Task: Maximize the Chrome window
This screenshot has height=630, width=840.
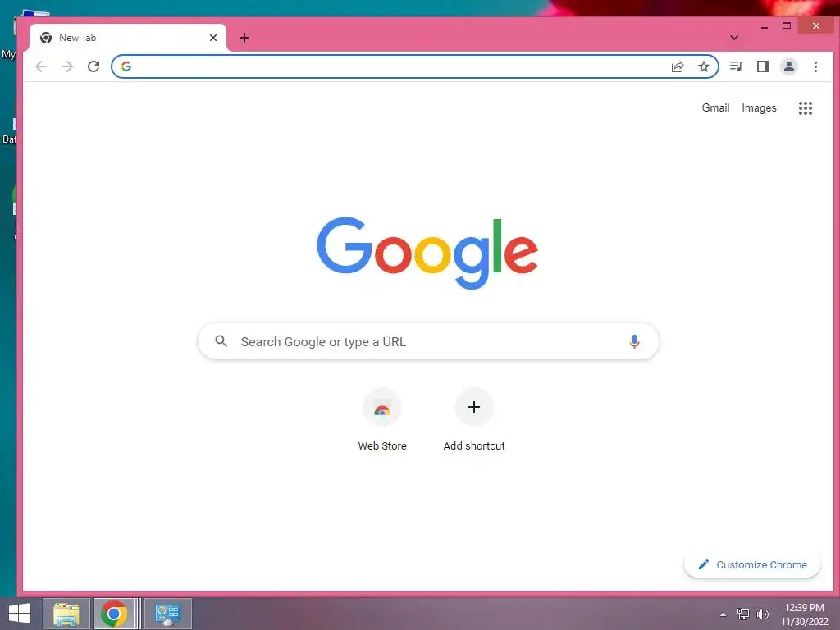Action: tap(787, 25)
